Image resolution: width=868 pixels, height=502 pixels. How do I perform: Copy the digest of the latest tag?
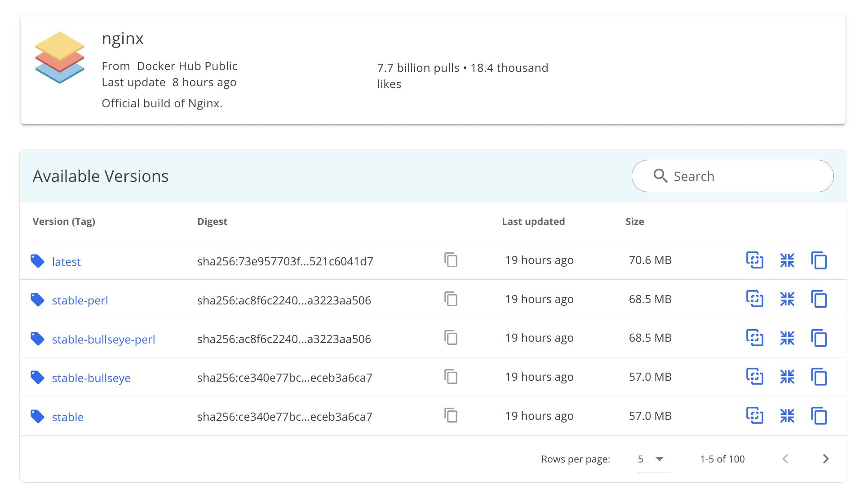451,260
